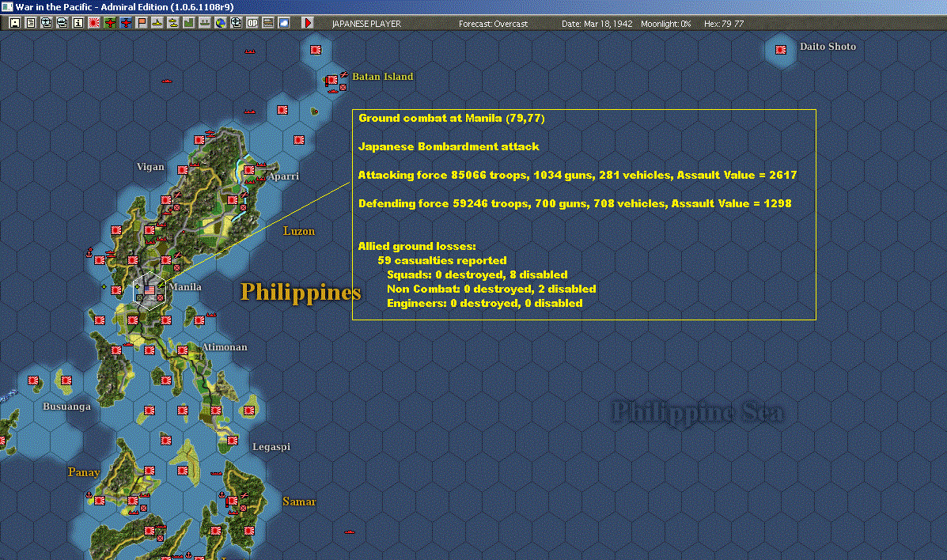Screen dimensions: 947x560
Task: Click the 'JAPANESE PLAYER' status text
Action: (x=366, y=24)
